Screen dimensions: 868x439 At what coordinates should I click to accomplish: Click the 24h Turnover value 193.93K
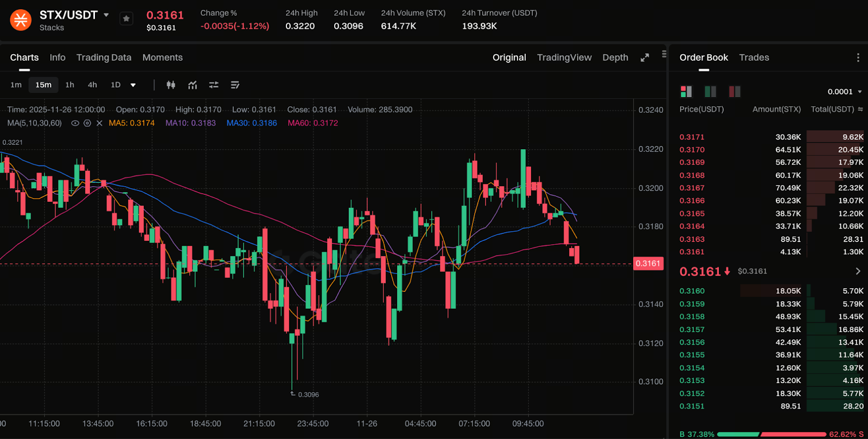pos(480,26)
